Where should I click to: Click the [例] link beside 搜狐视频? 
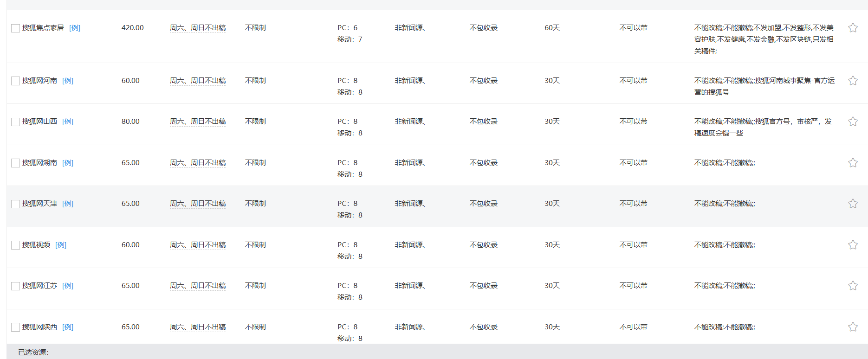coord(61,245)
